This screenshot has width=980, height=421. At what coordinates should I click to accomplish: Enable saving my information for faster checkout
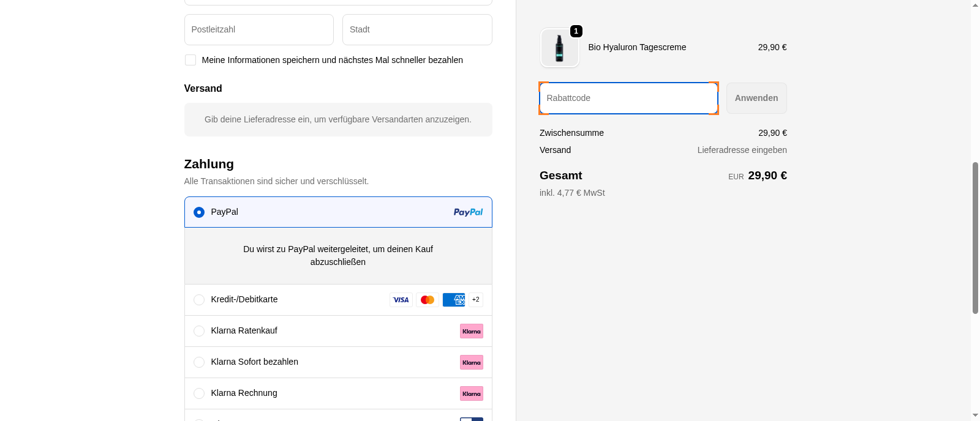click(x=190, y=60)
